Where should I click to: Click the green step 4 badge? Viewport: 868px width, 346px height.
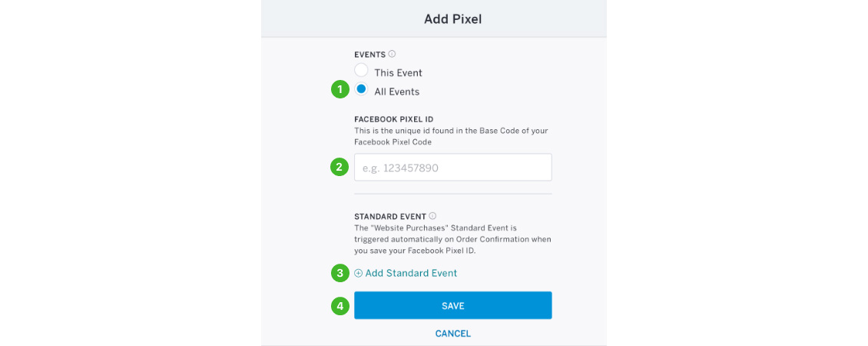pos(340,305)
